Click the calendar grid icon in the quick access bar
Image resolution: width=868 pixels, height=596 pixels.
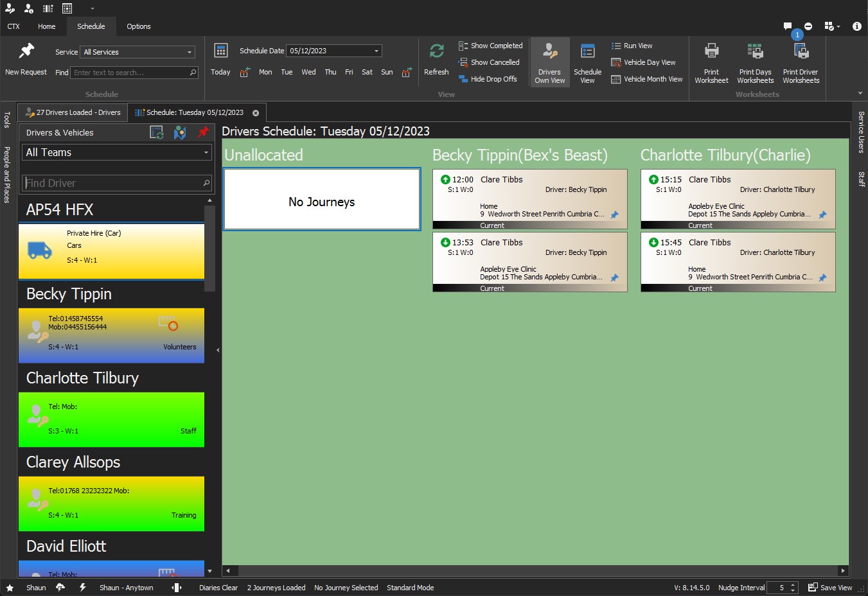(67, 8)
